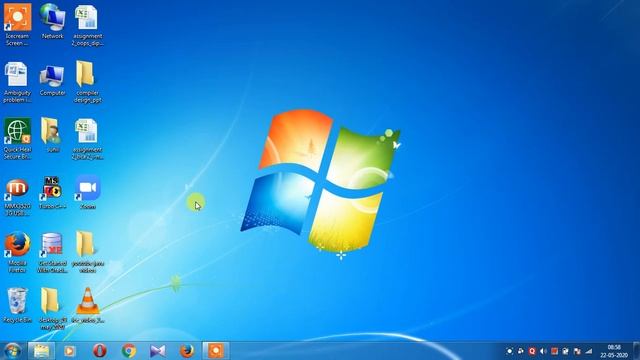Open the Action Center flag tray icon
The height and width of the screenshot is (360, 640).
pos(577,351)
